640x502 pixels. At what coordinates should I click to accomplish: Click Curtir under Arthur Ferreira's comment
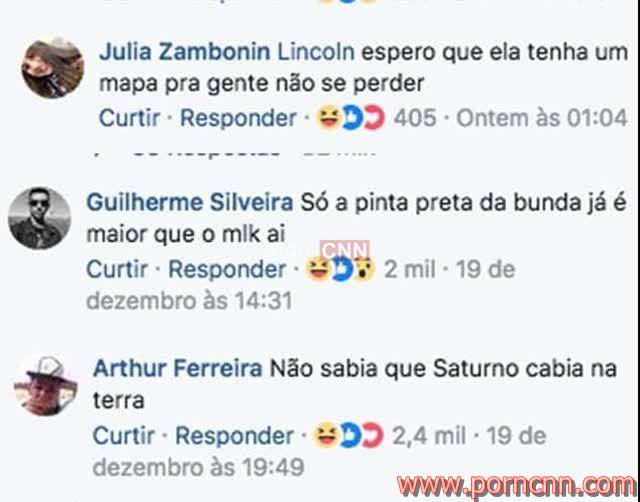[124, 435]
